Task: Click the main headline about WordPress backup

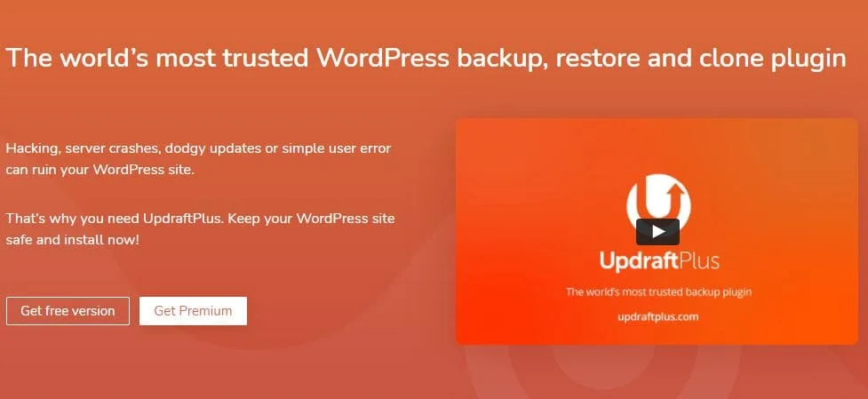Action: click(426, 59)
